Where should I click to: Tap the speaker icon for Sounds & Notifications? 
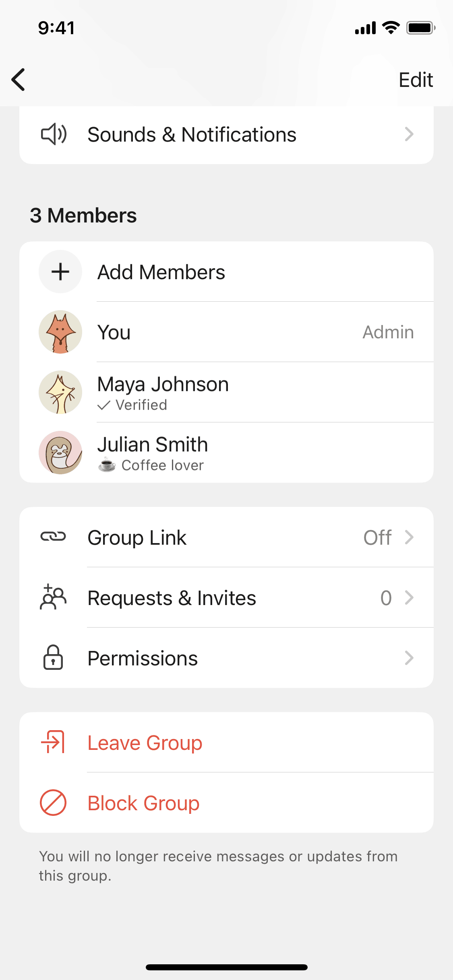click(54, 134)
